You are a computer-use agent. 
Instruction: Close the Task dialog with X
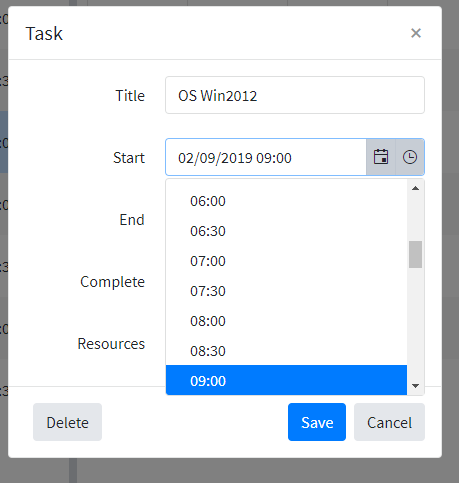pyautogui.click(x=416, y=33)
